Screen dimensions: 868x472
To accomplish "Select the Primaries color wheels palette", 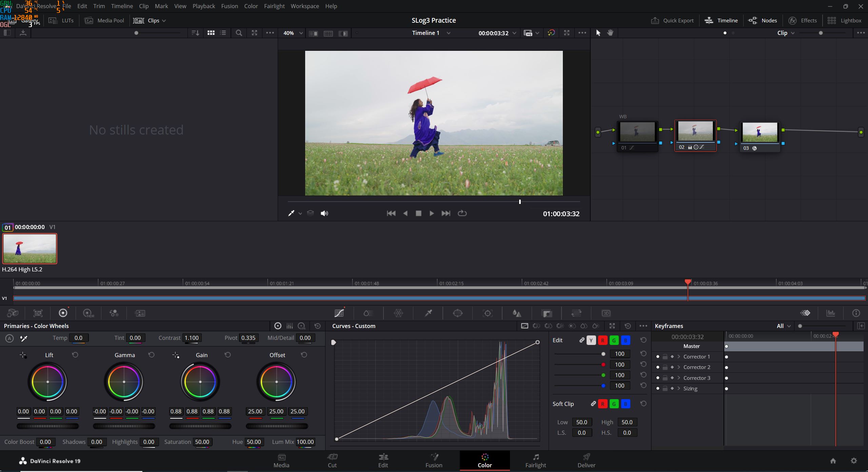I will (x=63, y=313).
